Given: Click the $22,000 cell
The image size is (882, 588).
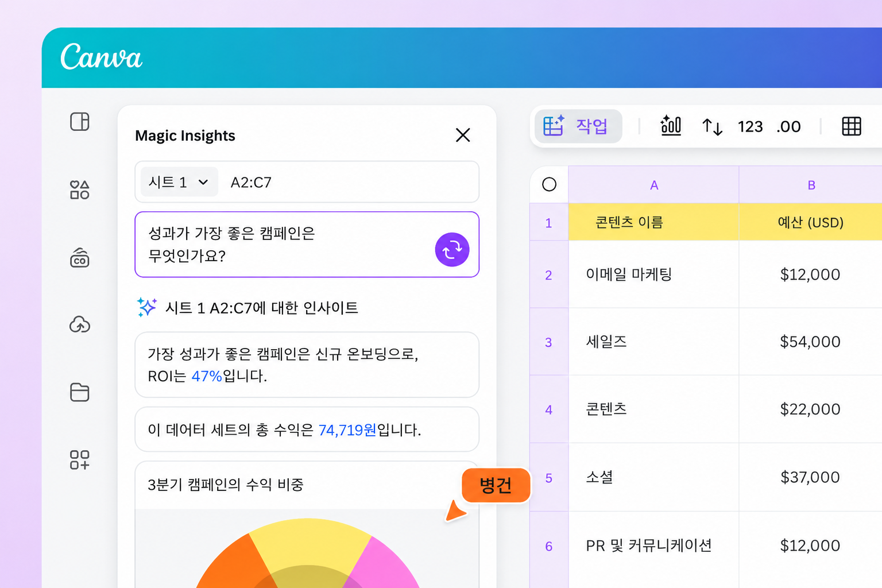Looking at the screenshot, I should 811,409.
